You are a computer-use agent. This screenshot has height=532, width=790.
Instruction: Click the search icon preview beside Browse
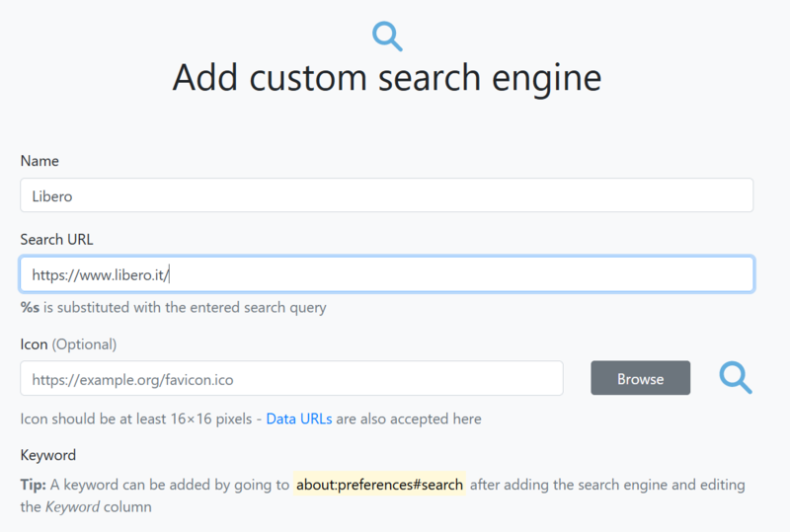(736, 377)
